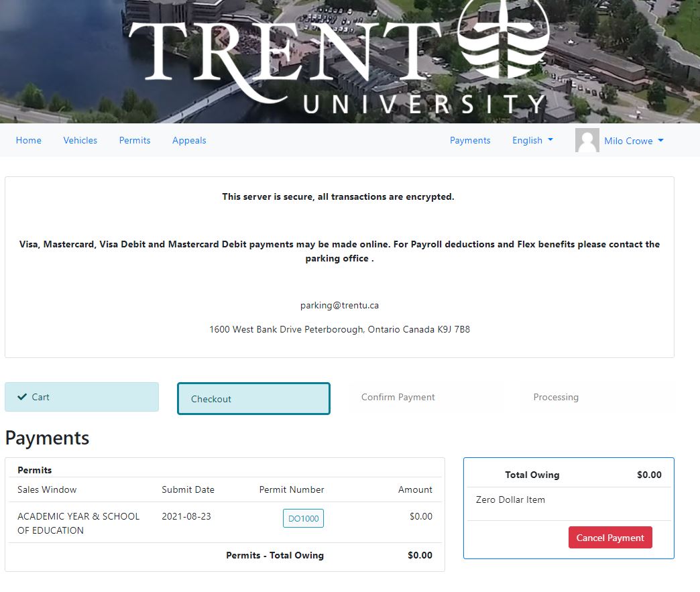Click the Trent University logo

point(339,60)
